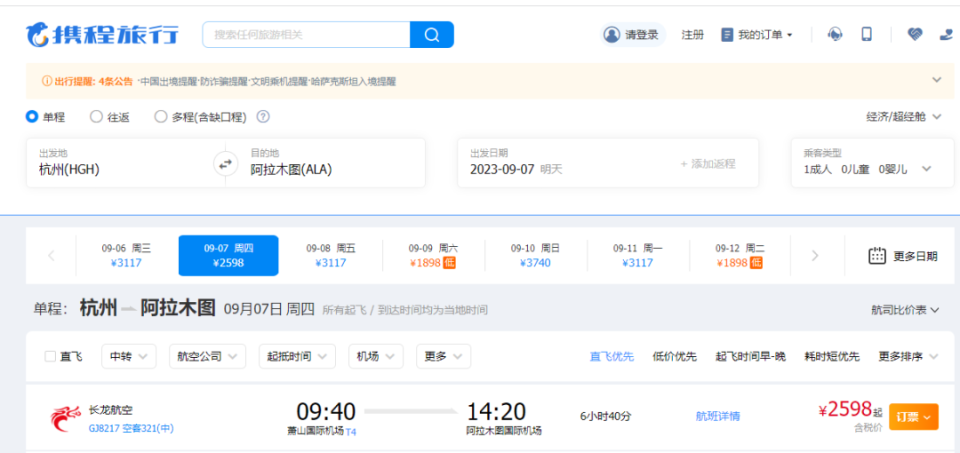This screenshot has height=453, width=960.
Task: Select the 09-12 周二 date tab
Action: point(740,256)
